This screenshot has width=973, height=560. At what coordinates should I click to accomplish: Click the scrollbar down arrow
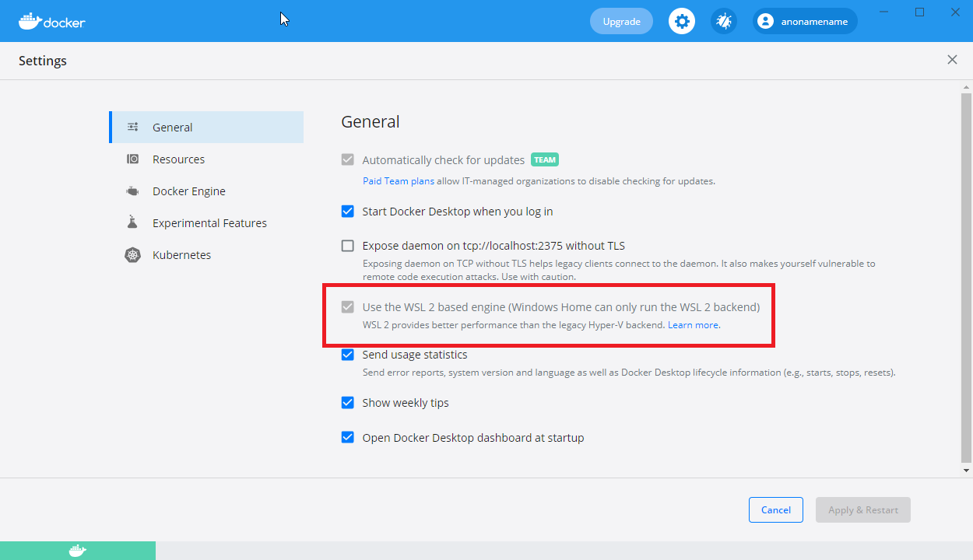pos(966,470)
